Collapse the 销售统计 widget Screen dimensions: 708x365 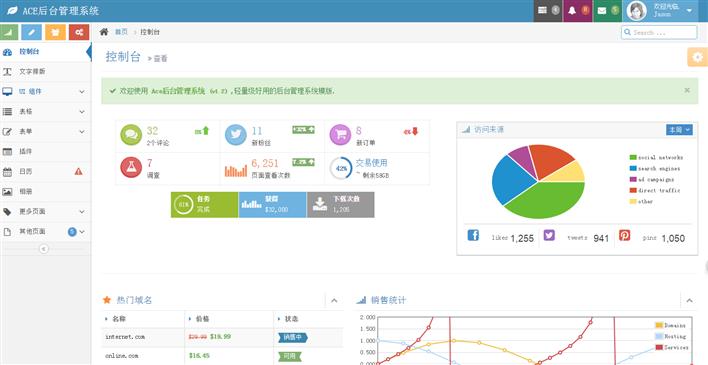tap(689, 300)
